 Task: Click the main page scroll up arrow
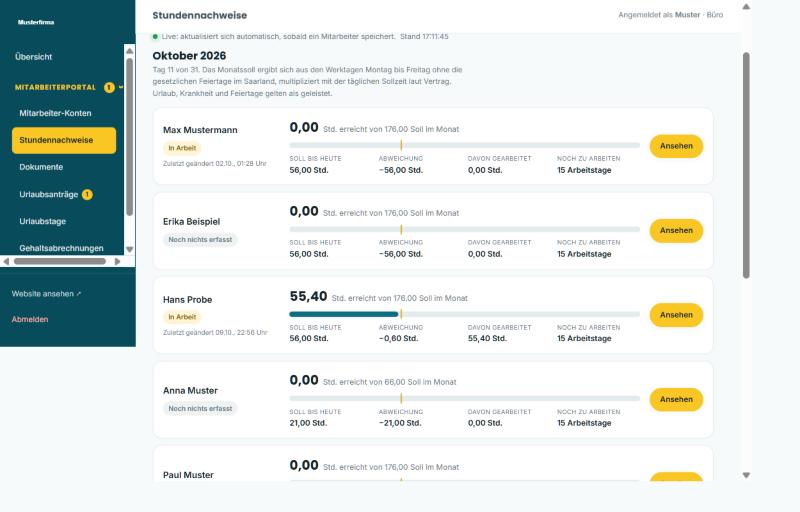pyautogui.click(x=746, y=7)
